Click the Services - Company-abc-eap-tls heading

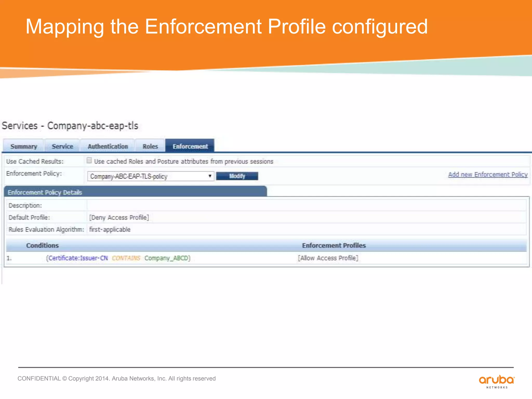click(70, 125)
